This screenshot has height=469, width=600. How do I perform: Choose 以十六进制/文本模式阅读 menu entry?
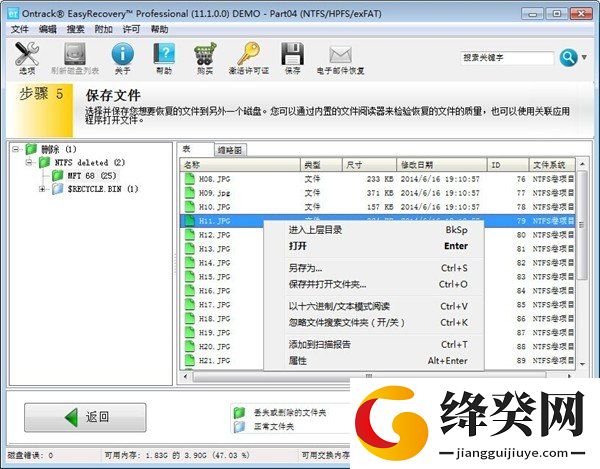(x=374, y=306)
